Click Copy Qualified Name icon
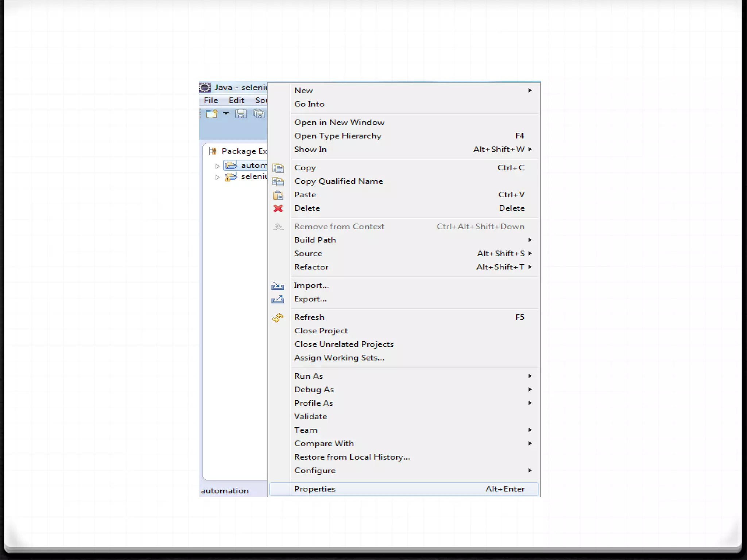Screen dimensions: 747x560 (x=278, y=181)
